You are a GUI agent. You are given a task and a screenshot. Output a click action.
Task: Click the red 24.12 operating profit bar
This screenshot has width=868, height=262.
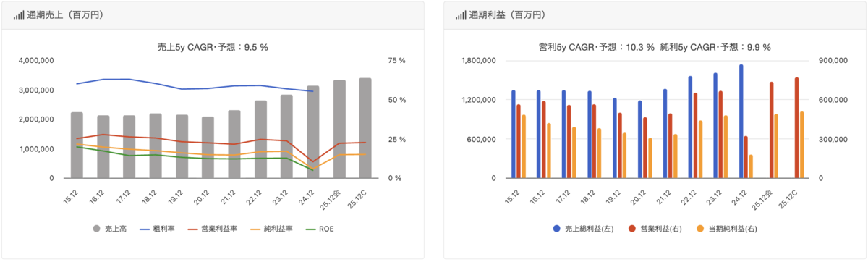click(x=746, y=157)
